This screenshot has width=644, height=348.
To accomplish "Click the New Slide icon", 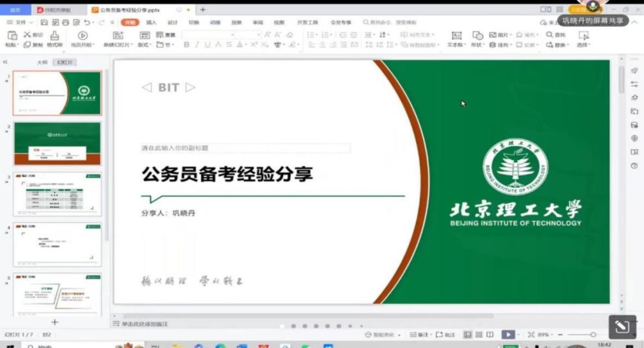I will point(118,36).
